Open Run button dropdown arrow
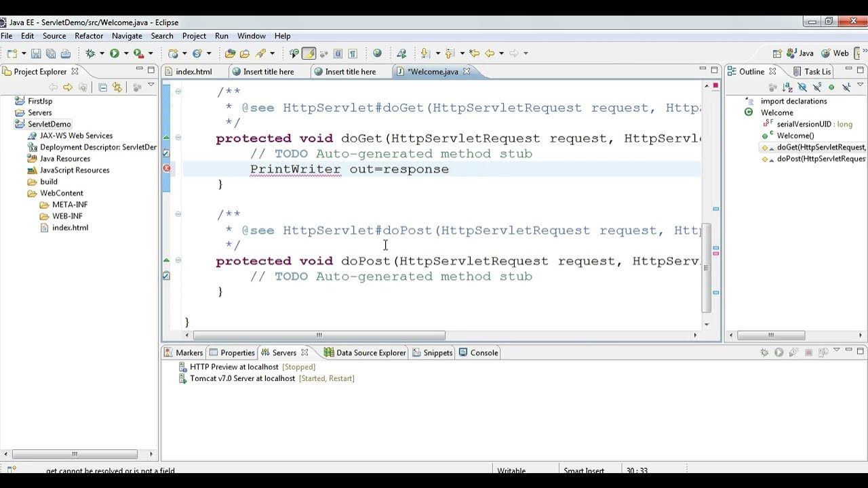This screenshot has height=488, width=868. tap(125, 53)
